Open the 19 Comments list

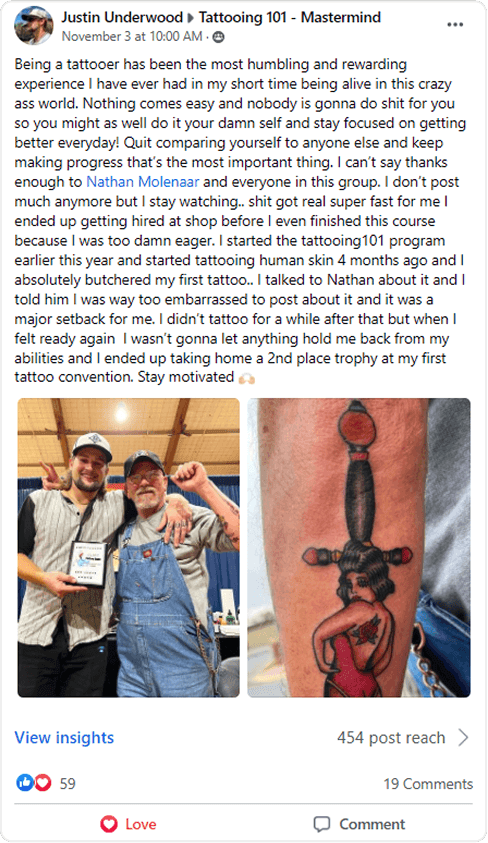click(x=428, y=784)
